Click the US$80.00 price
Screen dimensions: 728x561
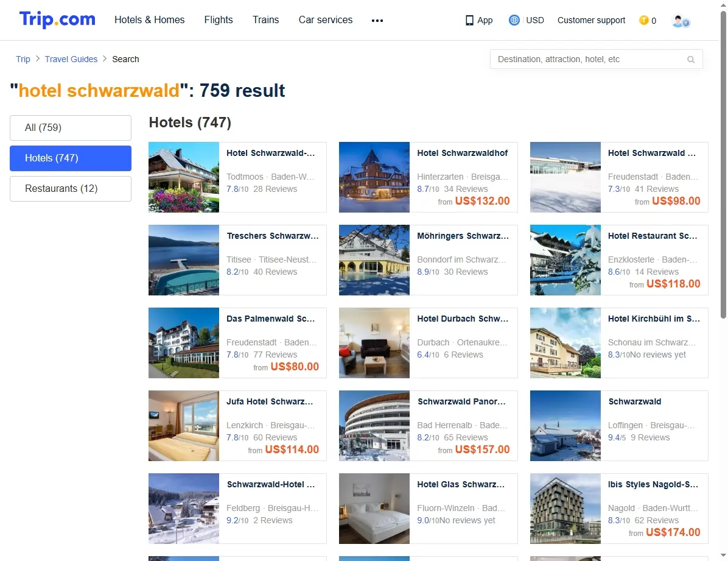point(295,366)
